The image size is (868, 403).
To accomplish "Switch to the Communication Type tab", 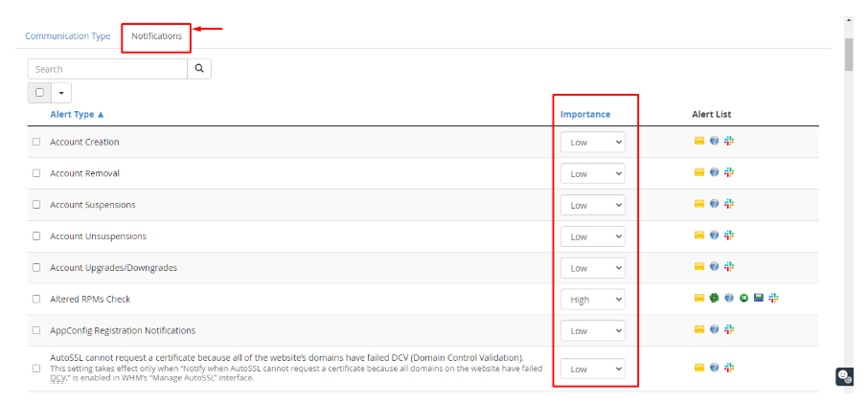I will coord(68,36).
